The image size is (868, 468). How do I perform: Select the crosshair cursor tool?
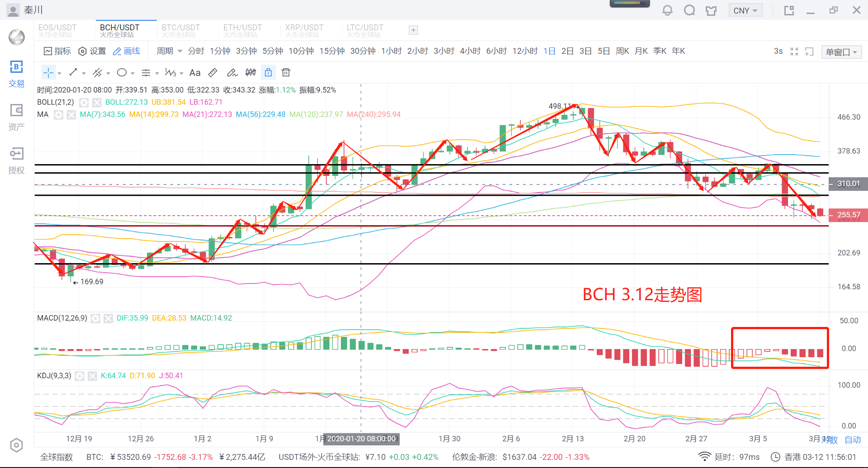click(x=48, y=73)
